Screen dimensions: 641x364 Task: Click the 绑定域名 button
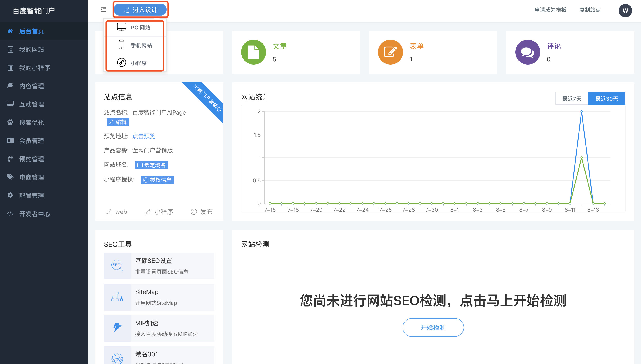click(151, 165)
